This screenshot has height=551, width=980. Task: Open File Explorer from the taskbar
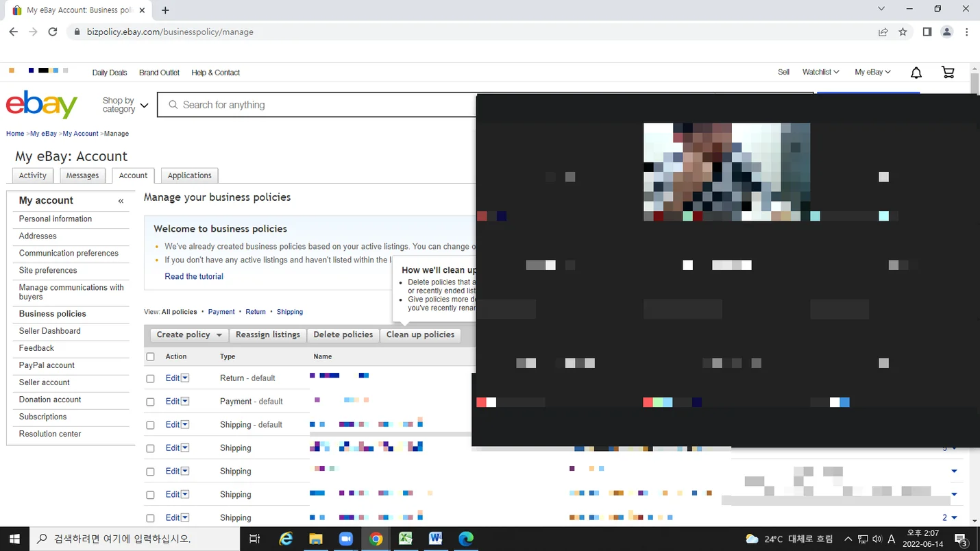point(316,539)
